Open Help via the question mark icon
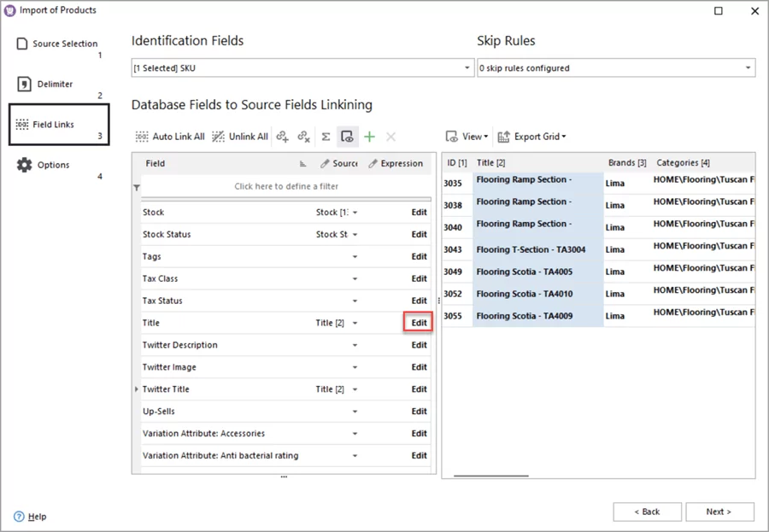 point(19,517)
